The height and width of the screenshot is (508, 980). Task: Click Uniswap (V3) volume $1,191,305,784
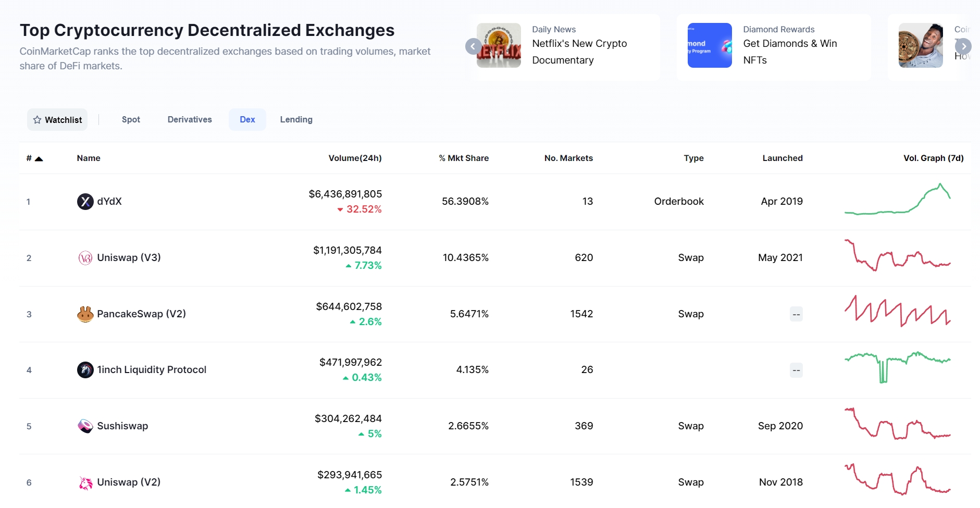coord(347,251)
